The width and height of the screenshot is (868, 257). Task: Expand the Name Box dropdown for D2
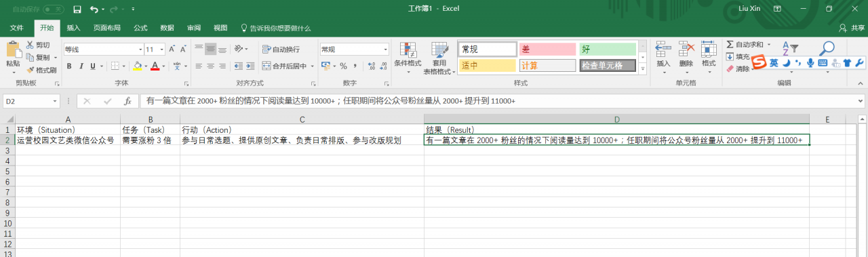click(55, 101)
